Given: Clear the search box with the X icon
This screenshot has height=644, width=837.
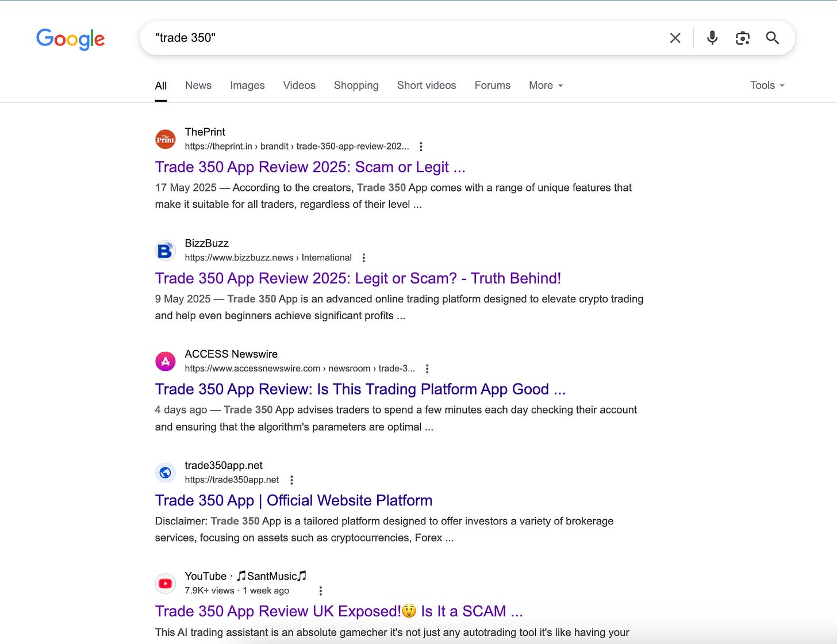Looking at the screenshot, I should [x=675, y=38].
